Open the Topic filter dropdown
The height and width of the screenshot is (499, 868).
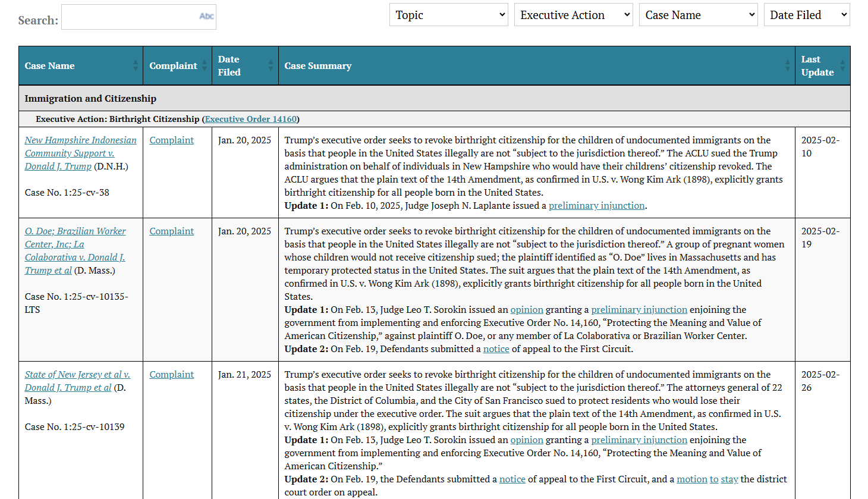click(x=449, y=15)
